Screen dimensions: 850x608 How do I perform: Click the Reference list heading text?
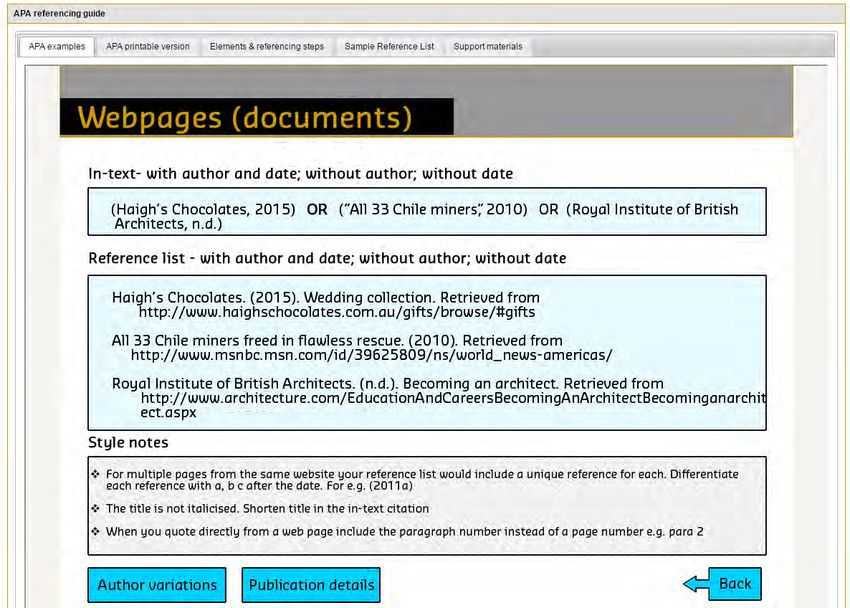[x=327, y=258]
